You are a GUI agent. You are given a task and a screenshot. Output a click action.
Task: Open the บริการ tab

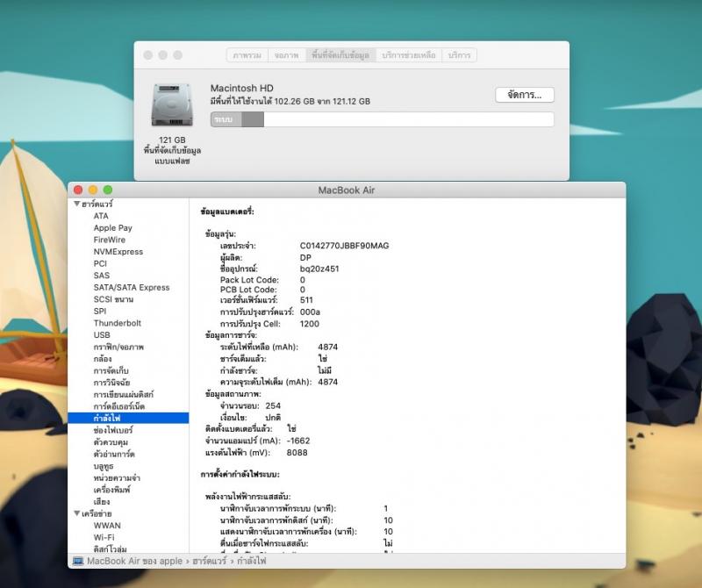(x=459, y=55)
